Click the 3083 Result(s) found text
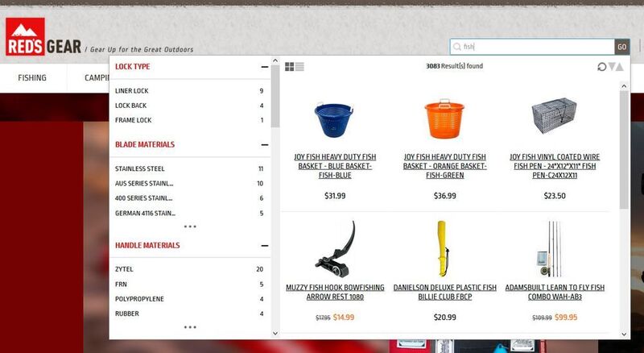The image size is (644, 353). [454, 66]
